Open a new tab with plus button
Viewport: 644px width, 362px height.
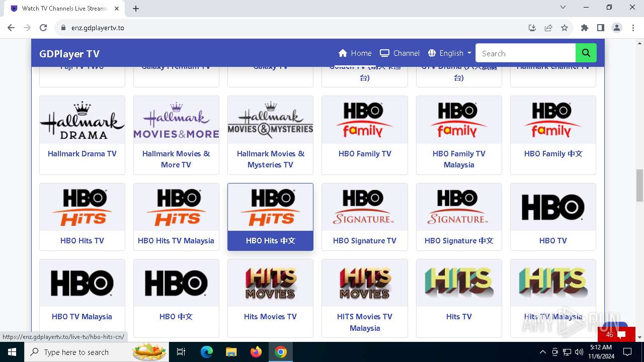[136, 9]
